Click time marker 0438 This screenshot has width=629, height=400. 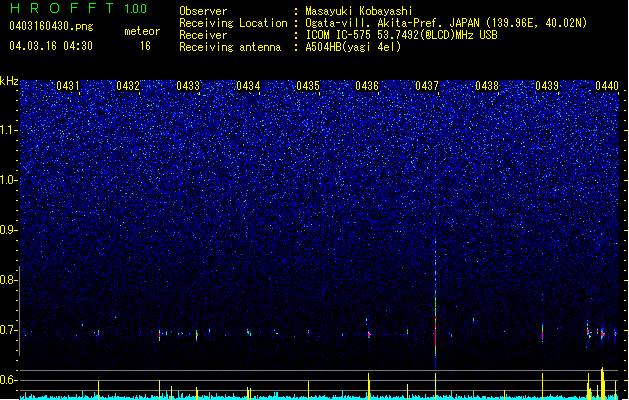click(x=487, y=86)
